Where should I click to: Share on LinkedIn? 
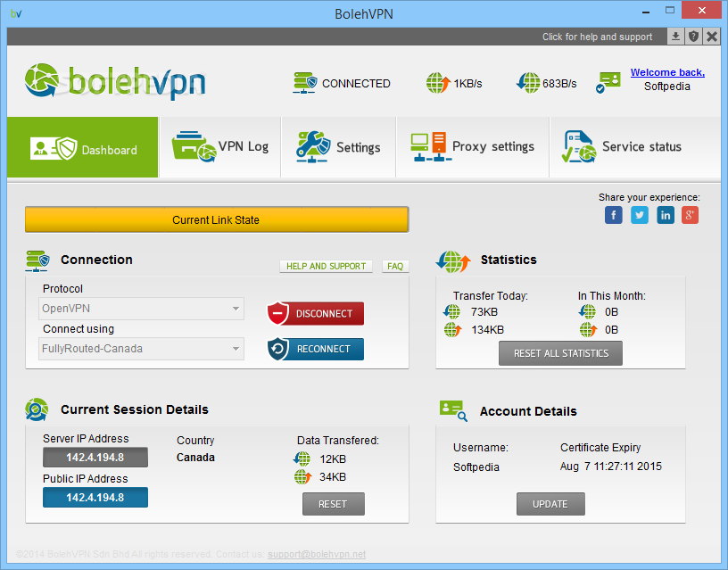[x=666, y=215]
